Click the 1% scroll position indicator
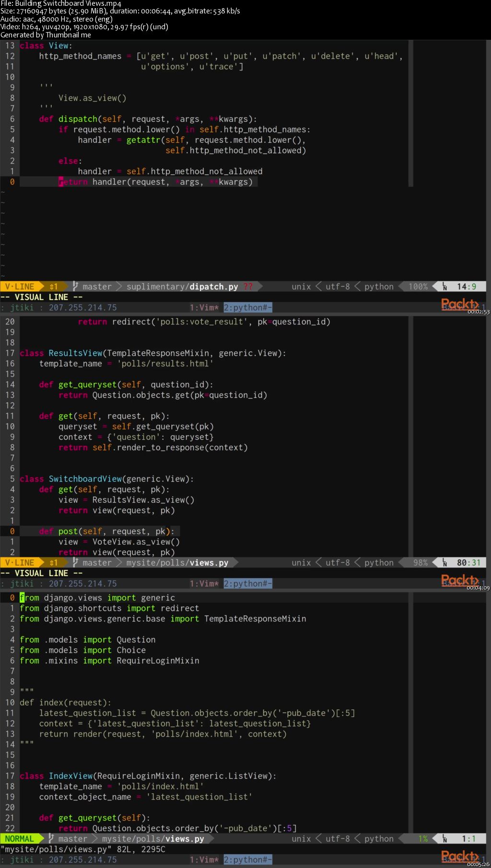Viewport: 491px width, 868px height. (423, 839)
